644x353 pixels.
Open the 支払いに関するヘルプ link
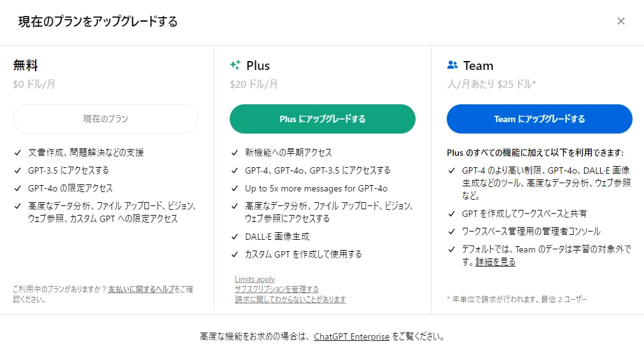141,289
